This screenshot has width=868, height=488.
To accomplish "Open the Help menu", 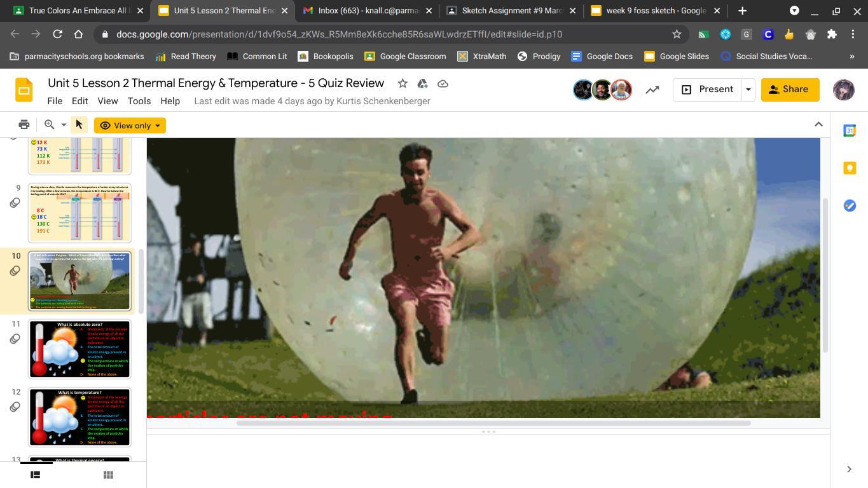I will pos(170,101).
